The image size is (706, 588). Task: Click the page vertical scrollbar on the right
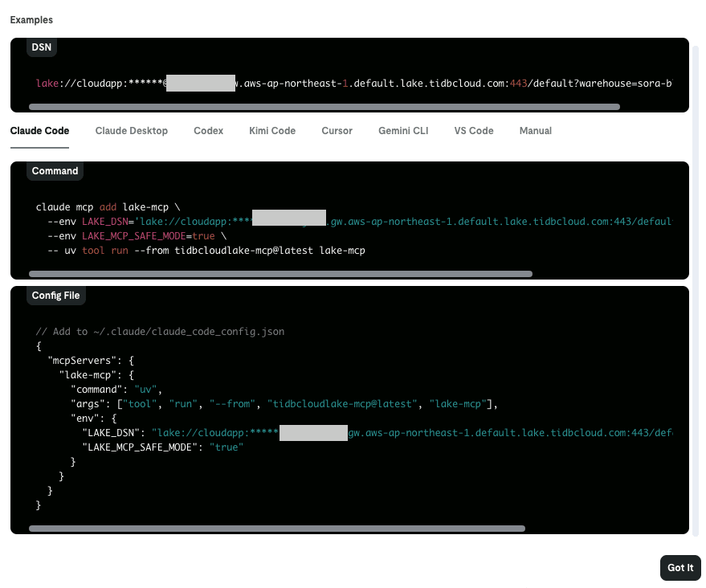point(696,291)
